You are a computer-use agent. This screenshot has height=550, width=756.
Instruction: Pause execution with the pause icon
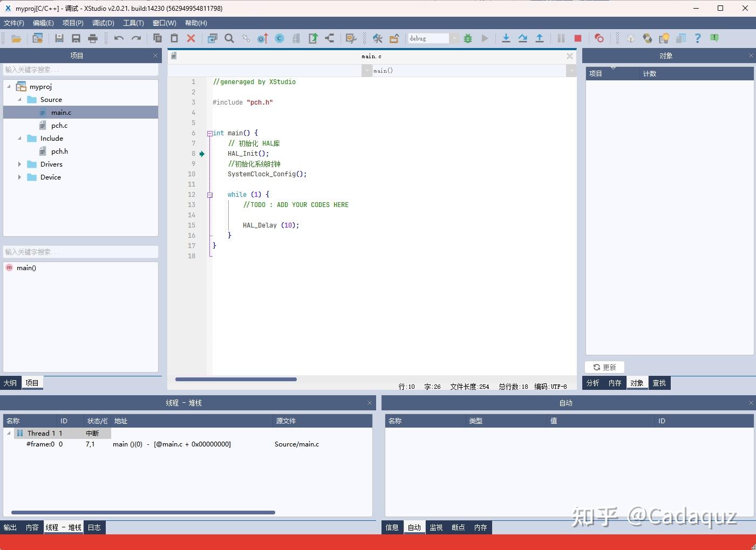[561, 38]
